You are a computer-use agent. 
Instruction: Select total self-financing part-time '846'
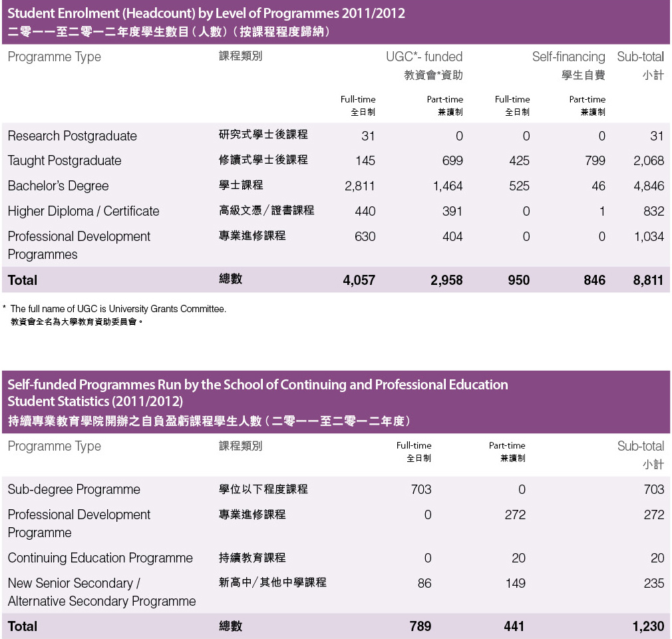595,280
